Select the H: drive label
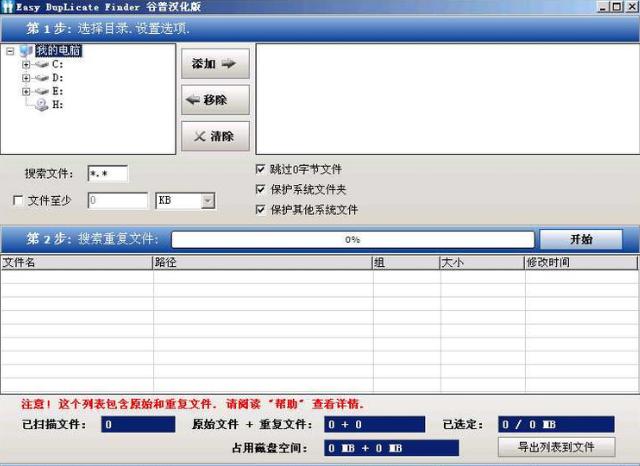The width and height of the screenshot is (640, 466). click(x=58, y=105)
